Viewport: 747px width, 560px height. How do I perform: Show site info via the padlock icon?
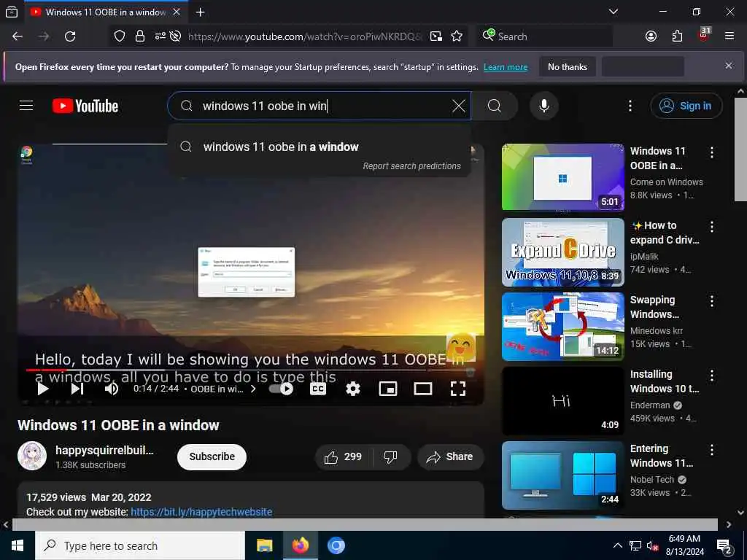point(140,36)
